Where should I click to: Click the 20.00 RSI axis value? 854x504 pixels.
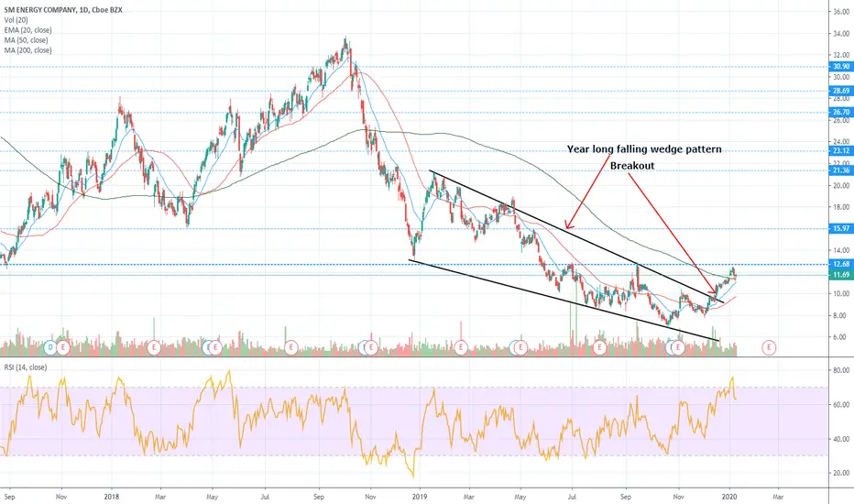coord(841,474)
